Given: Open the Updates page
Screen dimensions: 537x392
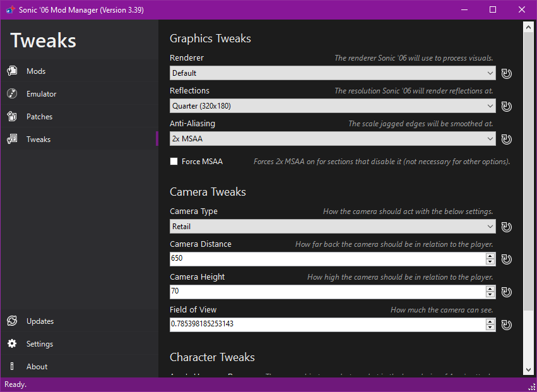Looking at the screenshot, I should 79,321.
